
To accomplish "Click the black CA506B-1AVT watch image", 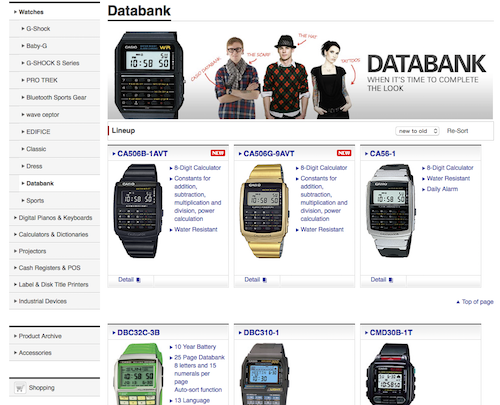I will [x=138, y=211].
